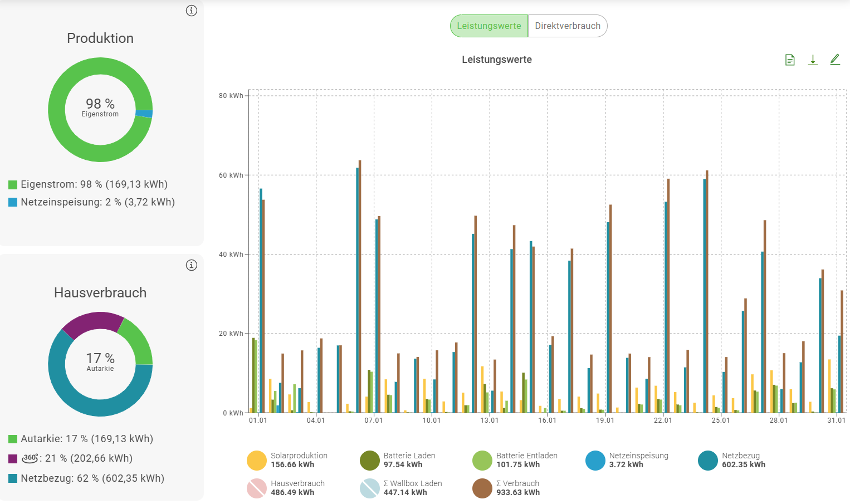850x504 pixels.
Task: Toggle the Batterie Entladen legend series
Action: (x=482, y=461)
